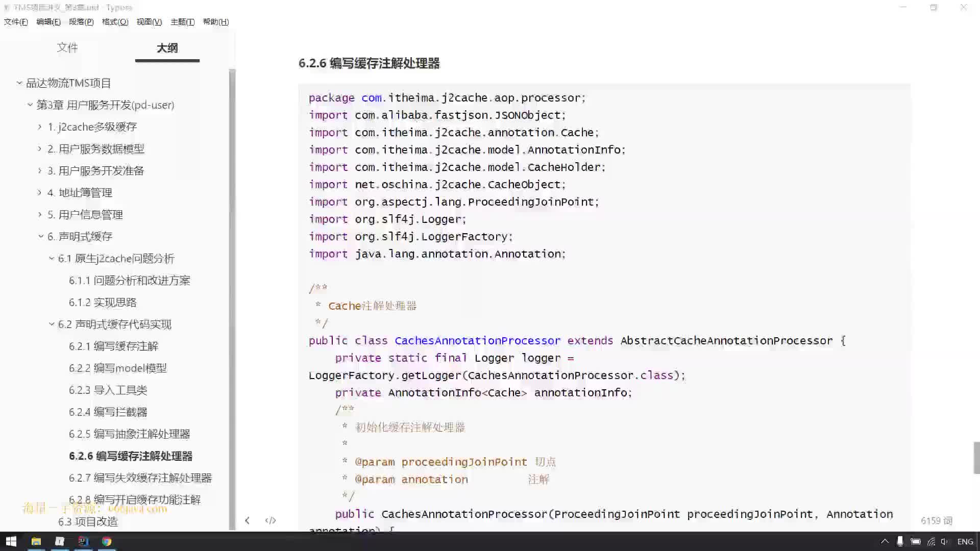Open the Windows Start menu
The width and height of the screenshot is (980, 551).
[11, 541]
